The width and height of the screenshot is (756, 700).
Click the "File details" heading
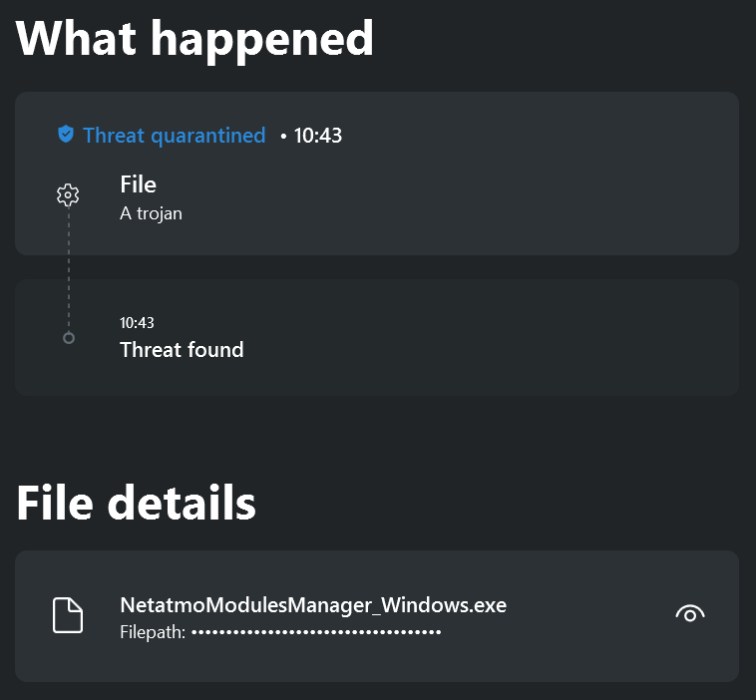[x=137, y=503]
